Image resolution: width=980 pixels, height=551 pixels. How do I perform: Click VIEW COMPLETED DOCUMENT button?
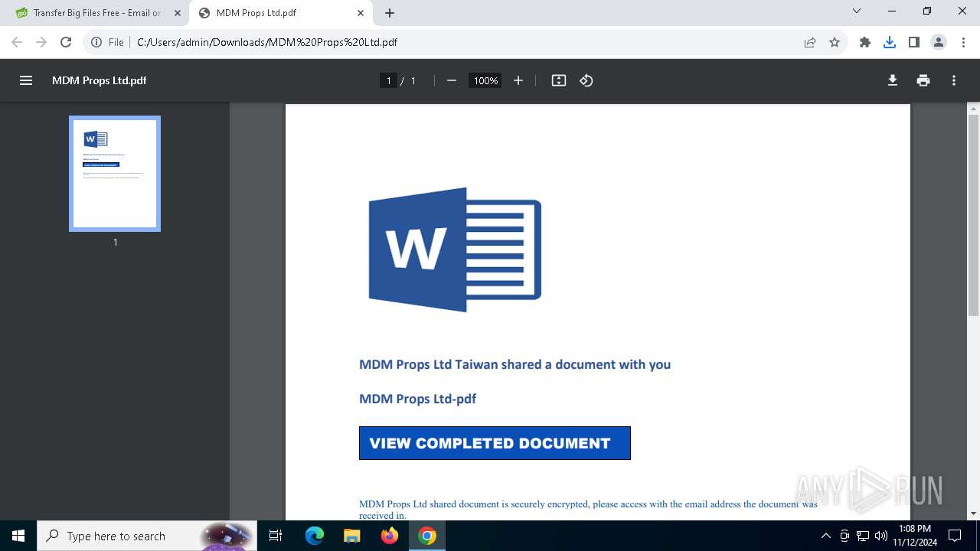pyautogui.click(x=495, y=443)
